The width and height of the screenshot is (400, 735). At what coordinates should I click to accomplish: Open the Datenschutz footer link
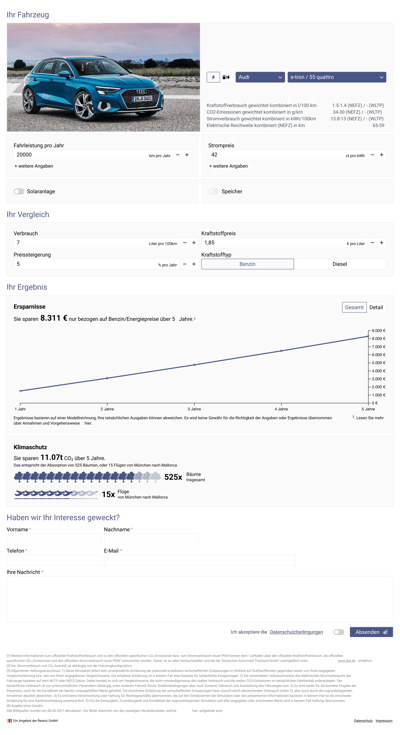point(363,721)
